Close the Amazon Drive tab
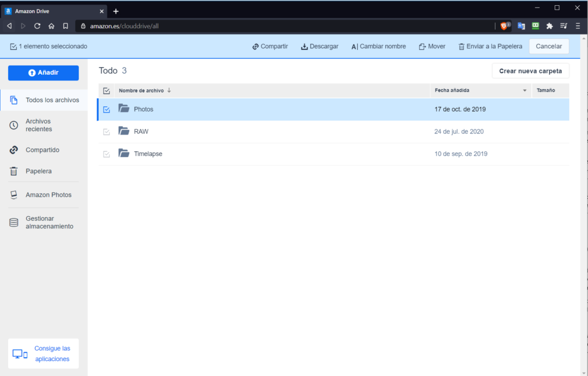The height and width of the screenshot is (376, 588). (x=102, y=11)
